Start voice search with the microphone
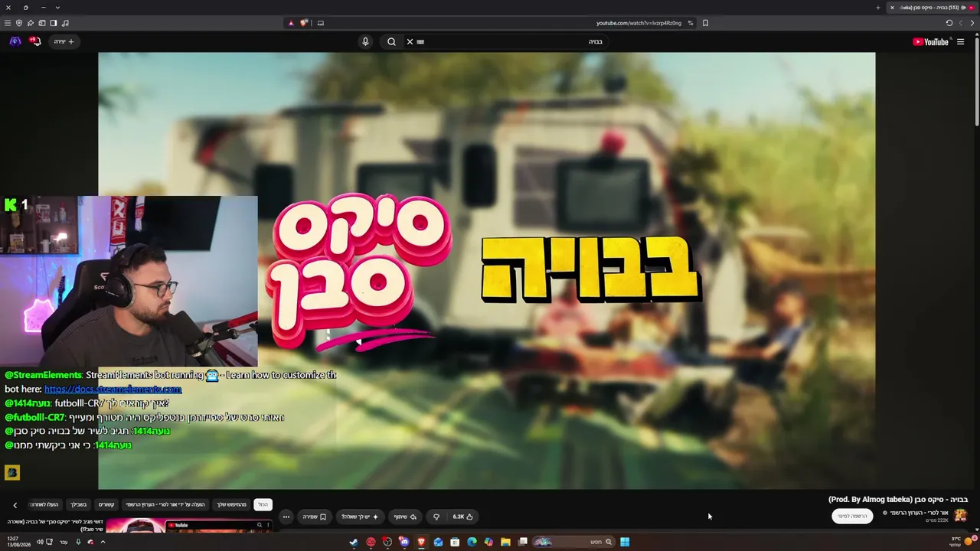The image size is (980, 551). tap(365, 42)
